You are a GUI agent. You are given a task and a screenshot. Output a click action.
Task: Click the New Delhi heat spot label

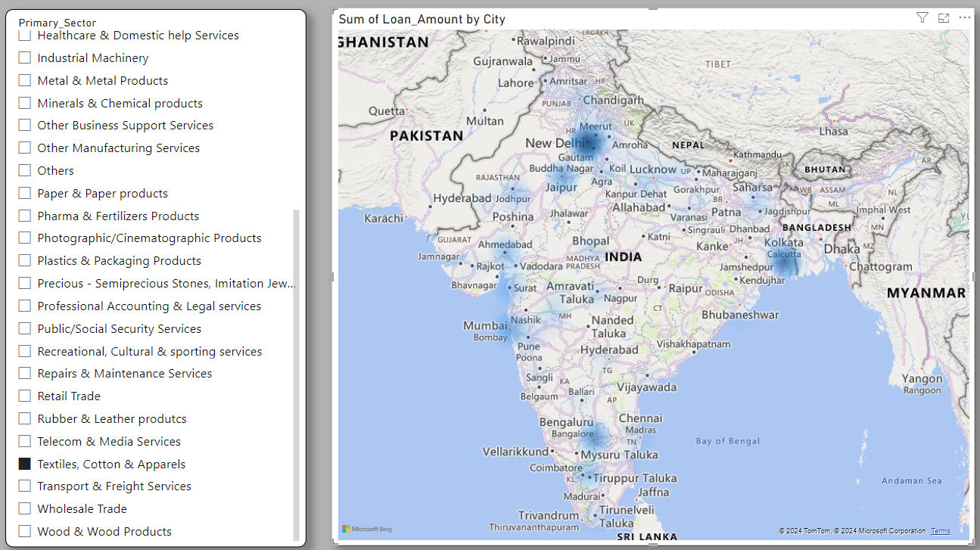(x=555, y=143)
